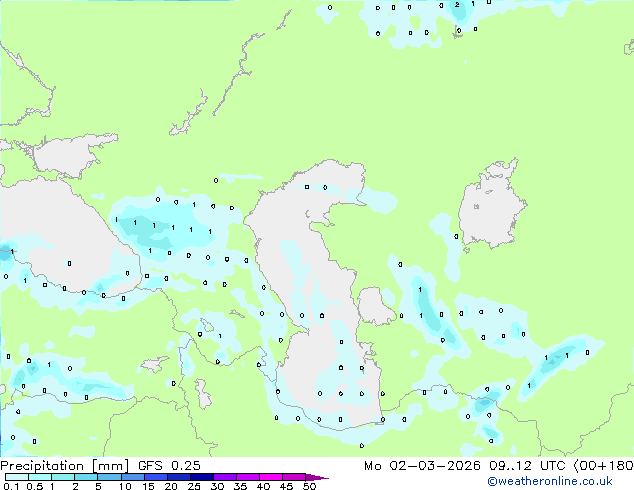Pick the legend swatch between 40 and 45

point(270,477)
